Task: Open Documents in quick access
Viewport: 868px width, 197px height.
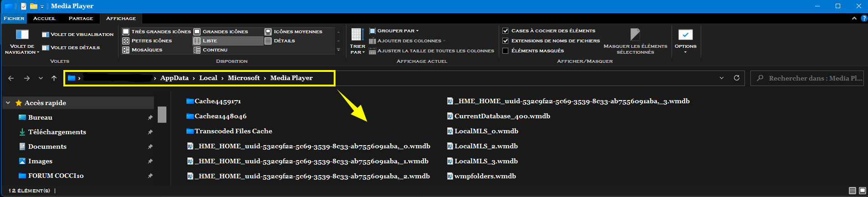Action: pyautogui.click(x=47, y=146)
